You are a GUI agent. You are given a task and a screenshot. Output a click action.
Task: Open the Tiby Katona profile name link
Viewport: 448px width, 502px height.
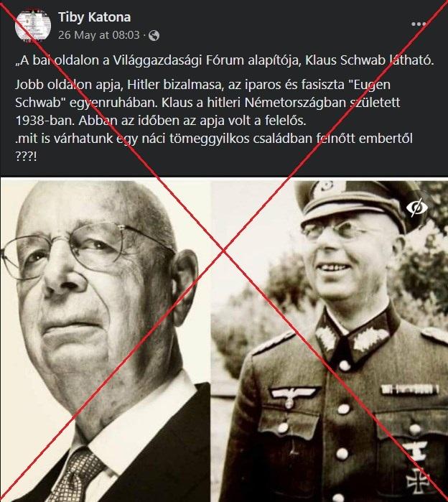[x=94, y=17]
